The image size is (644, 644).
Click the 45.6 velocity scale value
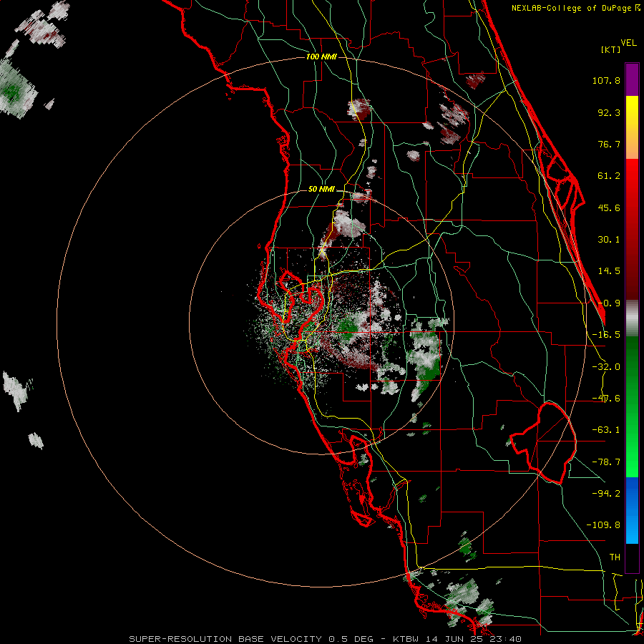(609, 208)
